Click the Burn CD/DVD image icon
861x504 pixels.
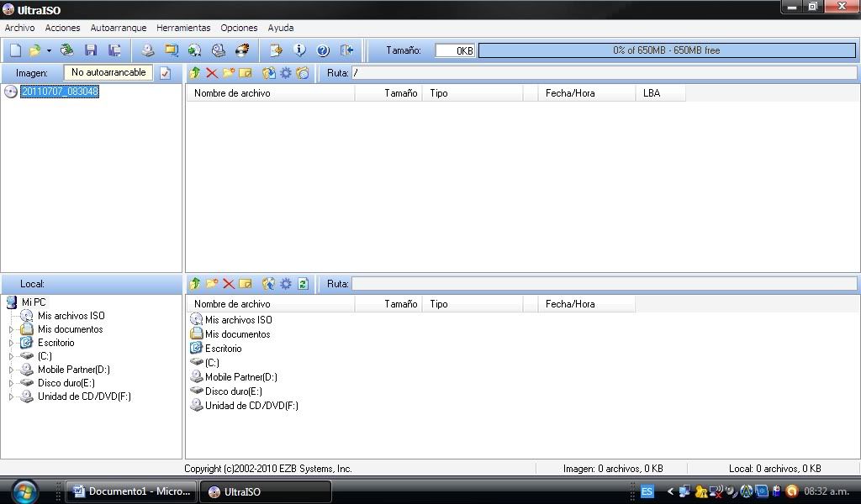click(242, 50)
